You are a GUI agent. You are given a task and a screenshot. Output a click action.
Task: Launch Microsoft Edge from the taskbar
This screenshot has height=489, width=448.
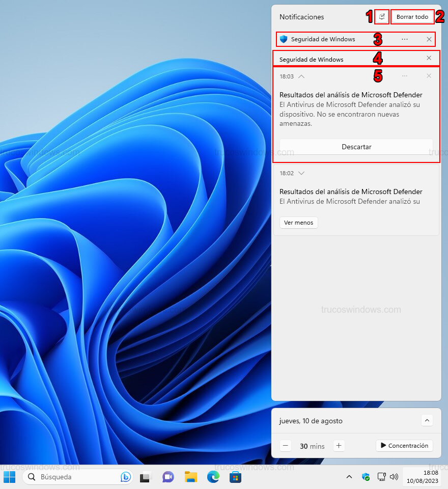[x=213, y=477]
